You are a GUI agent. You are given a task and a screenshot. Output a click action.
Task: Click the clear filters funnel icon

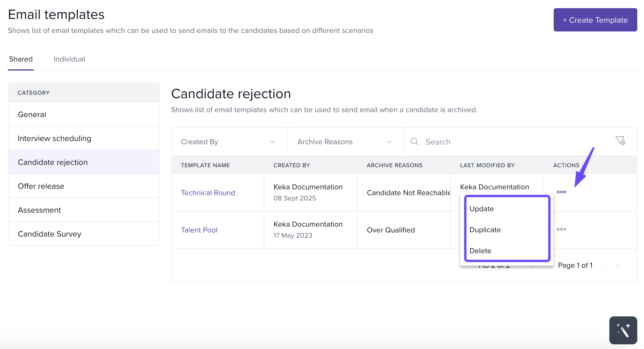coord(620,141)
